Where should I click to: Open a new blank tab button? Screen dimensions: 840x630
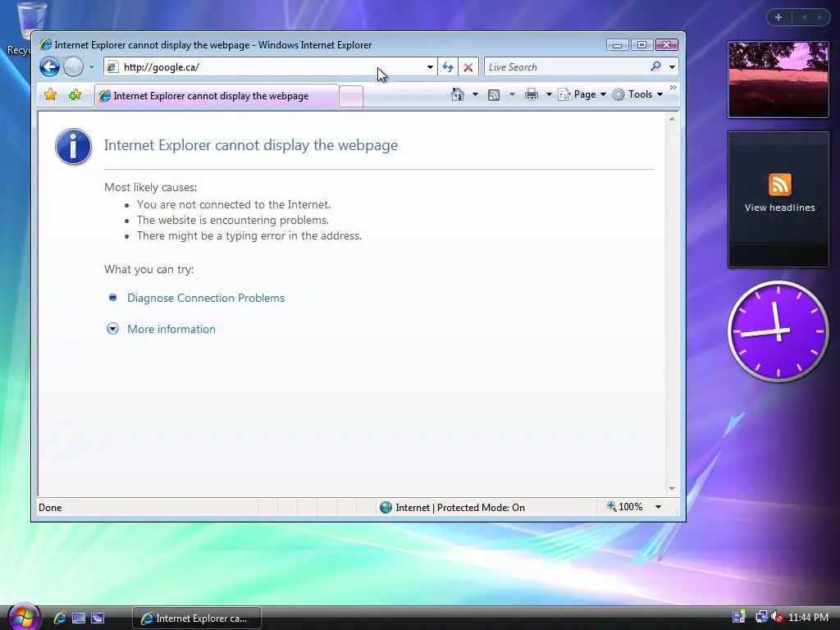(x=351, y=97)
